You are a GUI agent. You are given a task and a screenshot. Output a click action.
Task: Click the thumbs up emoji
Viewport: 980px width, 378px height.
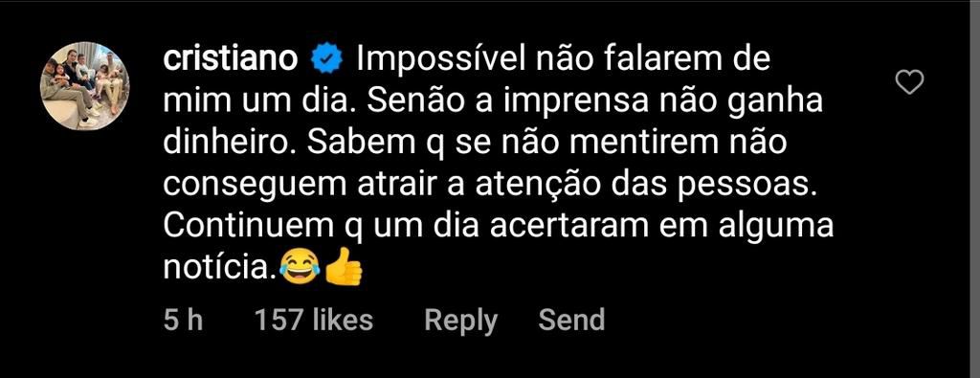tap(344, 267)
